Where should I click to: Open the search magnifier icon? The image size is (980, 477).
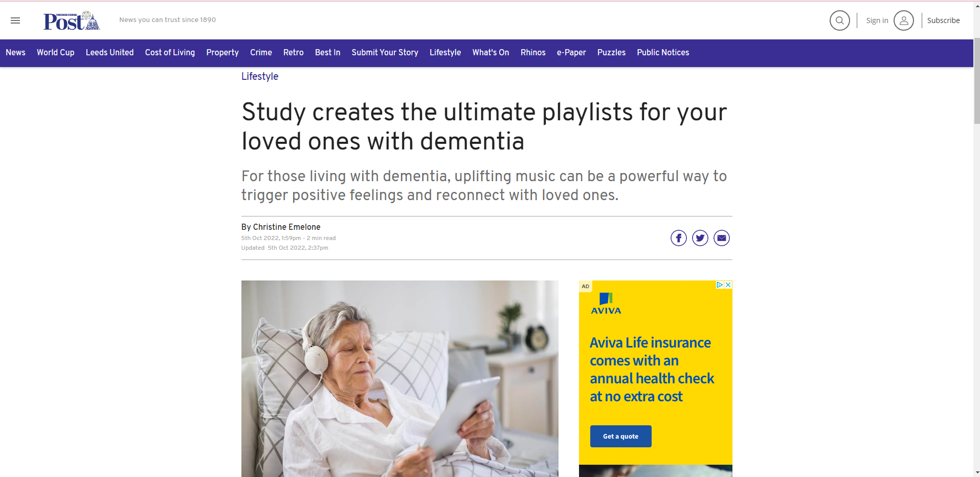click(839, 20)
